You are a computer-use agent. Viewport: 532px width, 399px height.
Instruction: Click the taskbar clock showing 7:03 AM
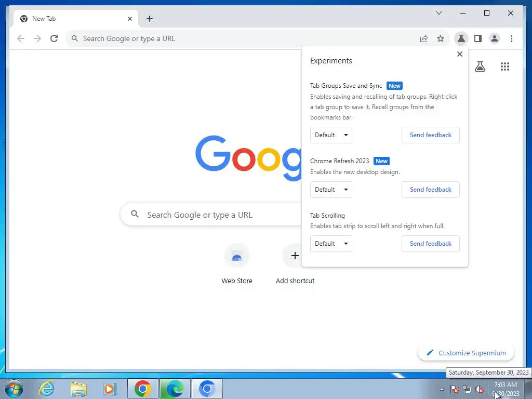pos(506,389)
